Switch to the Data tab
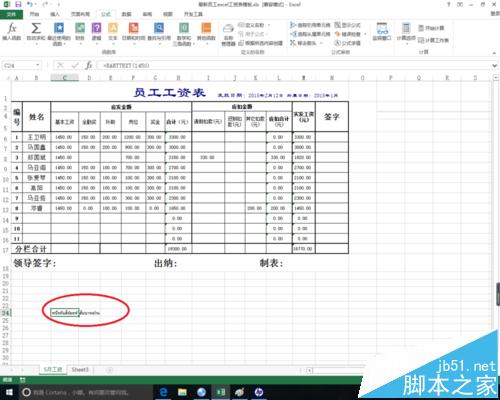The width and height of the screenshot is (500, 400). pos(126,14)
